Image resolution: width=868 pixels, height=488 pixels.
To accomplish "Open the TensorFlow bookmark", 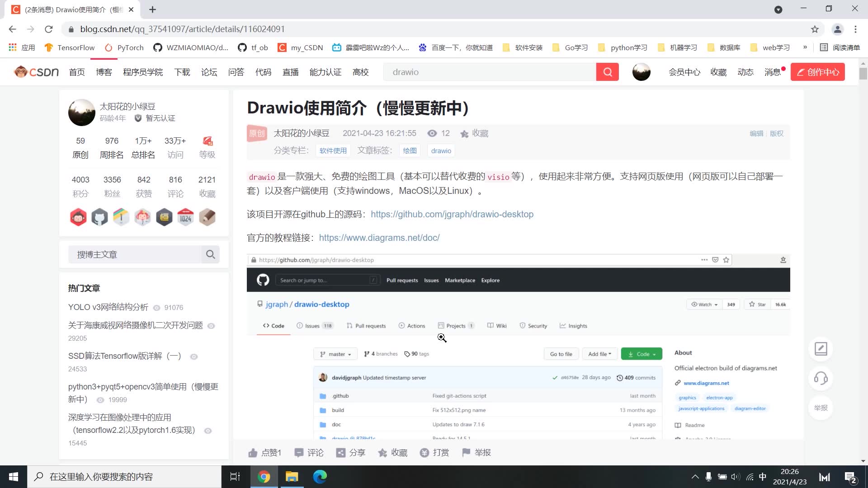I will (70, 47).
